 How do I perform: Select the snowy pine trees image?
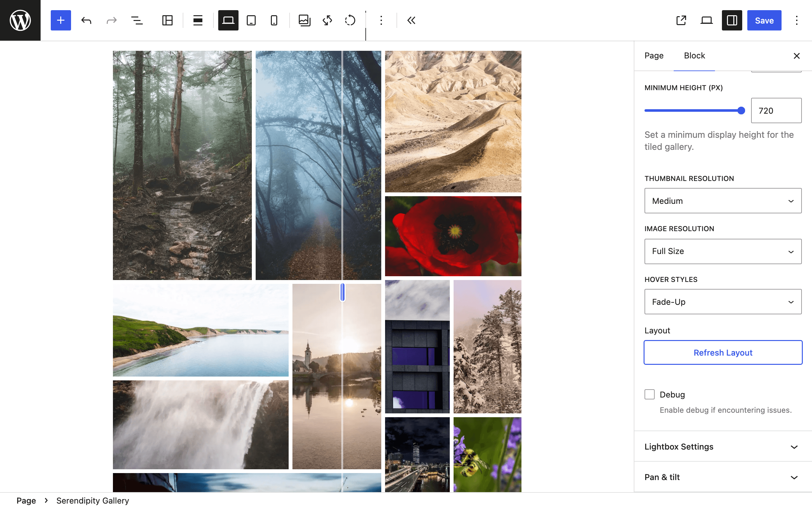click(488, 347)
